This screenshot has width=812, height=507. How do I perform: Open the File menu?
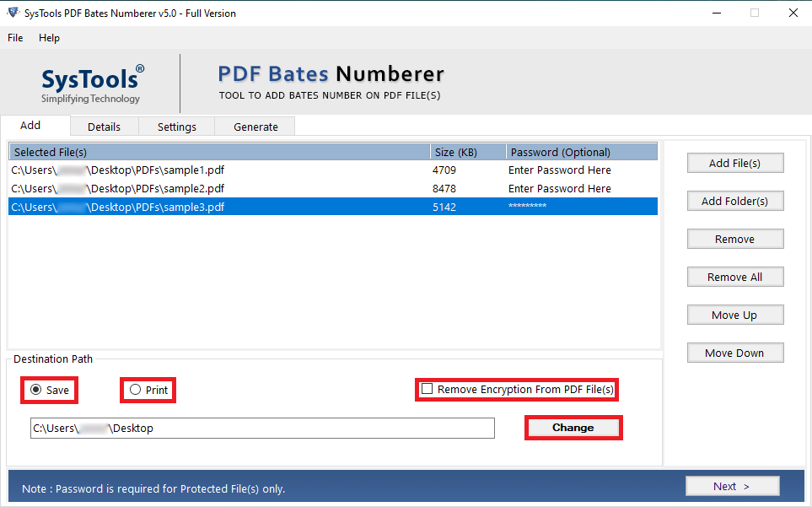15,38
